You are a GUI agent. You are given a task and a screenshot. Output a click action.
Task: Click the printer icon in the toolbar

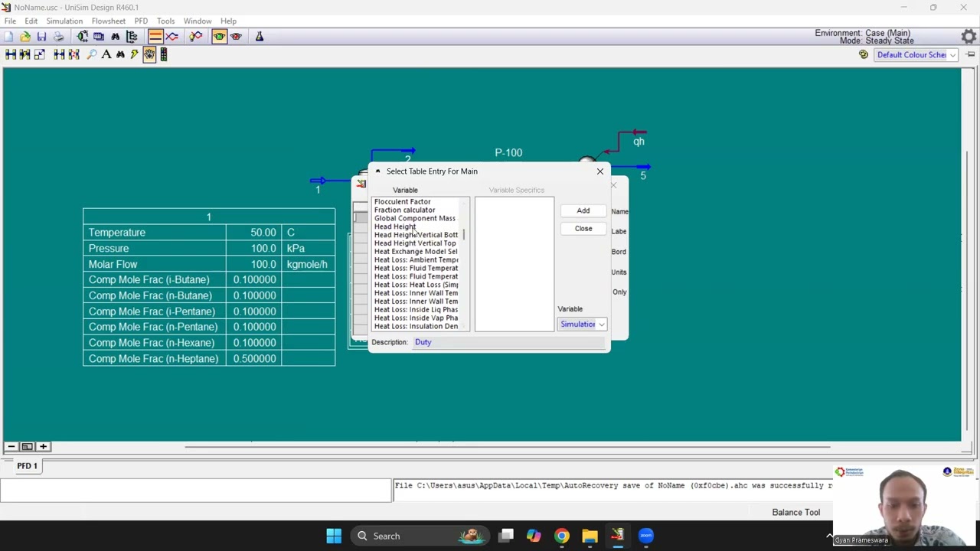[58, 37]
